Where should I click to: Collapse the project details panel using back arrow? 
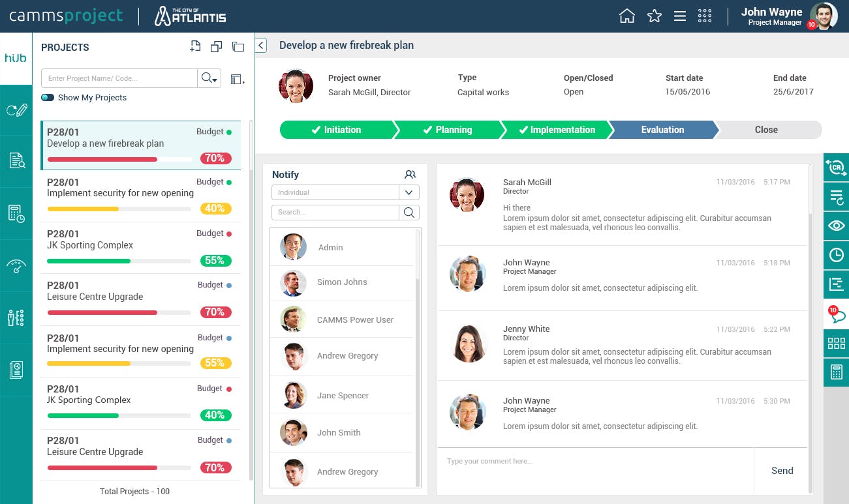[x=260, y=46]
